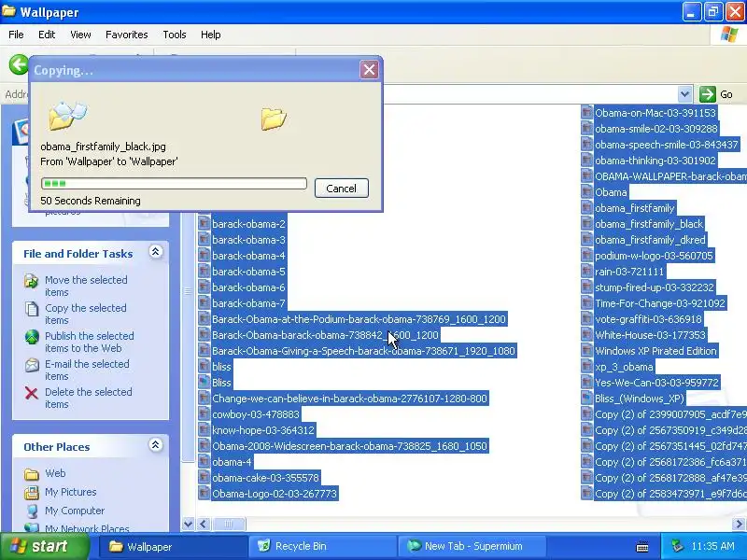Select the file Yes-We-Can-03-03-959772
Image resolution: width=747 pixels, height=560 pixels.
click(x=656, y=383)
